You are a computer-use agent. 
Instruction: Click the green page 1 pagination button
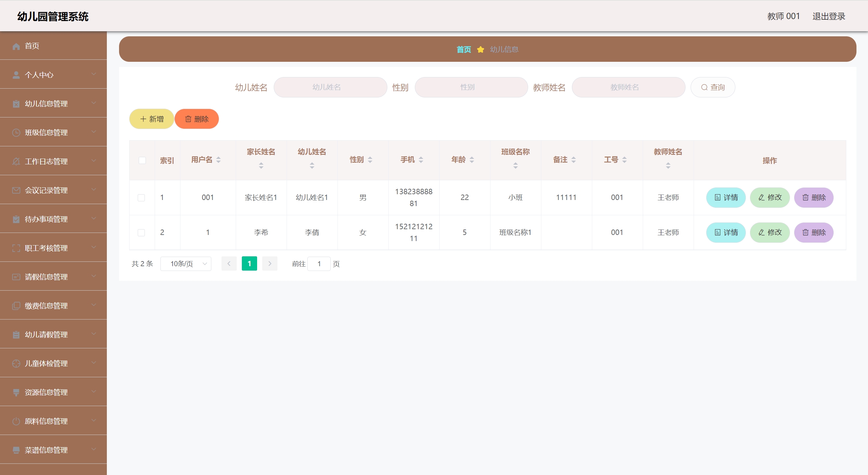pyautogui.click(x=249, y=264)
